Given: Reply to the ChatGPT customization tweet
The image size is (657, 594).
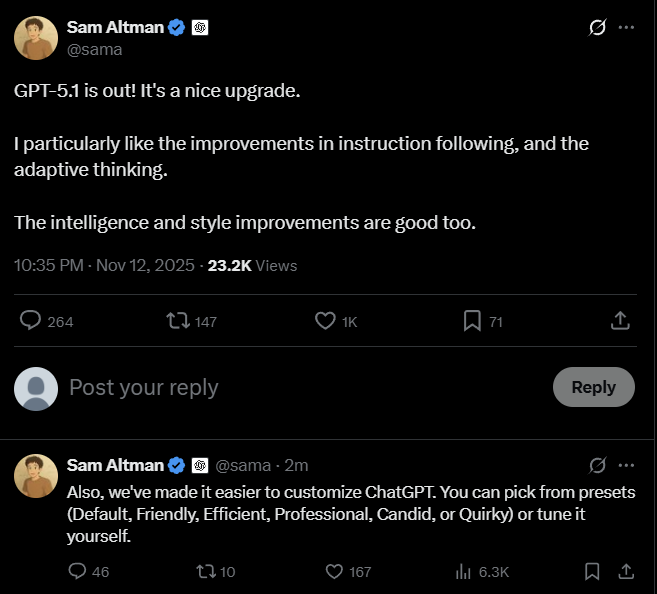Looking at the screenshot, I should (77, 571).
